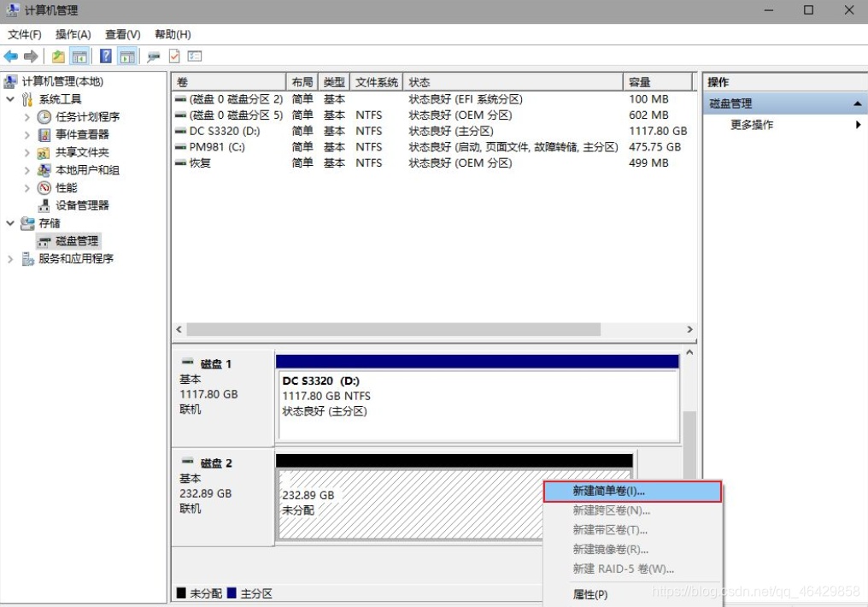Select Task Scheduler (任务计划程序) in tree

coord(87,117)
